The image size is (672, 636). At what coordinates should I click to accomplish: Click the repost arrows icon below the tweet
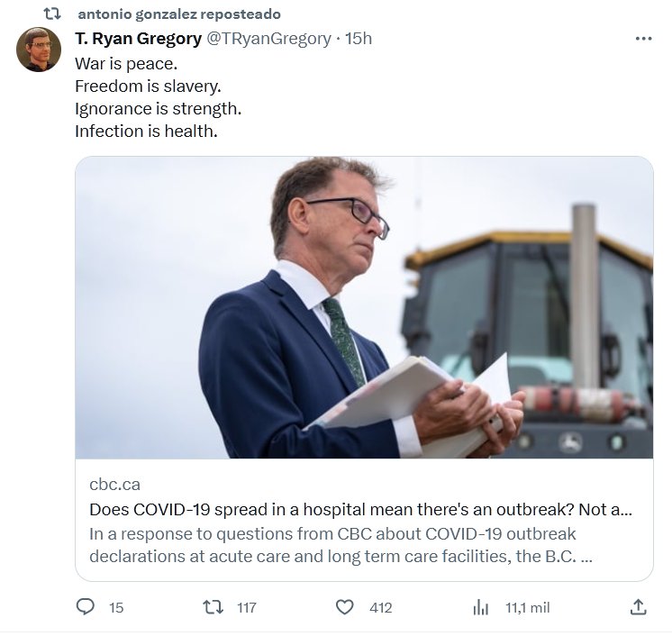[x=213, y=607]
